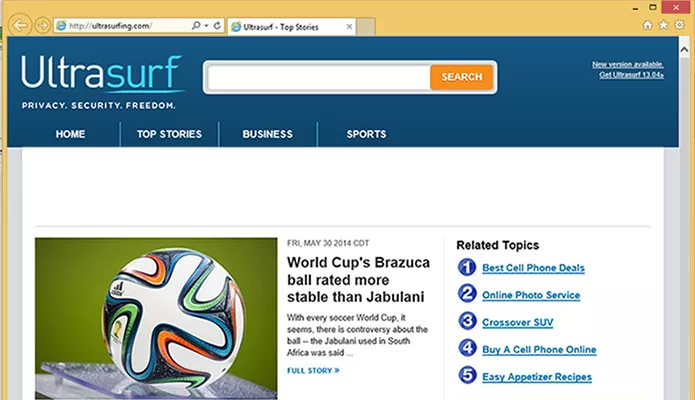Click the Related Topics heading
Image resolution: width=695 pixels, height=400 pixels.
click(x=497, y=245)
